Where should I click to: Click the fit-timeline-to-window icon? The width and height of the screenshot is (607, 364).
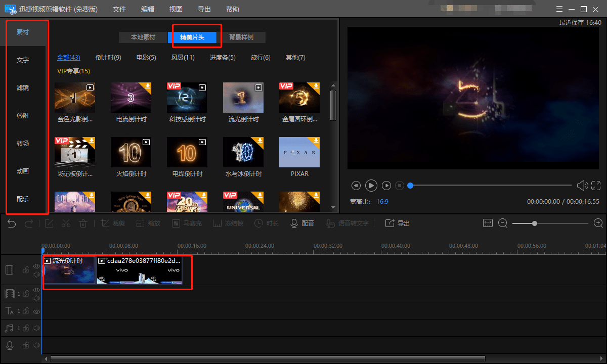pyautogui.click(x=488, y=223)
